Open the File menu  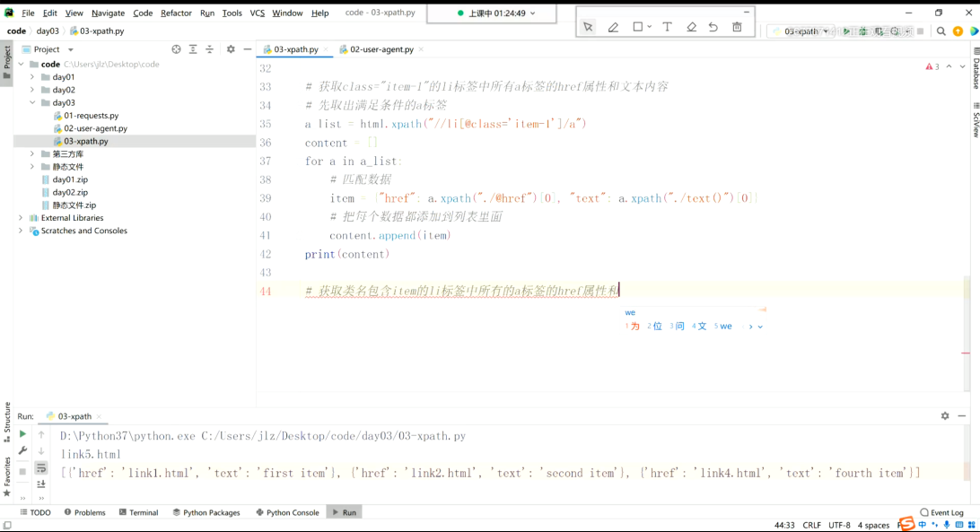coord(28,13)
